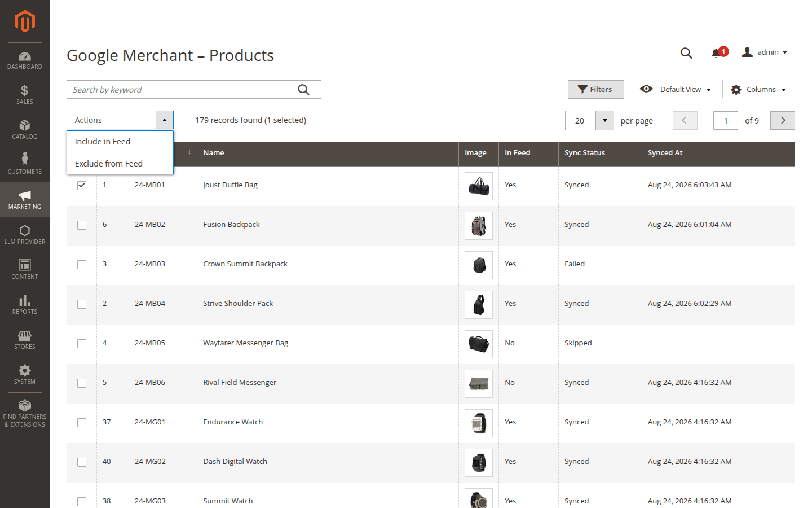The height and width of the screenshot is (508, 812).
Task: Check the Dash Digital Watch row checkbox
Action: click(82, 462)
